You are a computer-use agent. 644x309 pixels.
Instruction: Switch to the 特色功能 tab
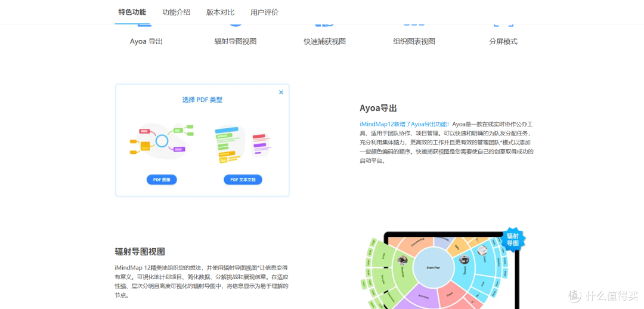click(132, 13)
